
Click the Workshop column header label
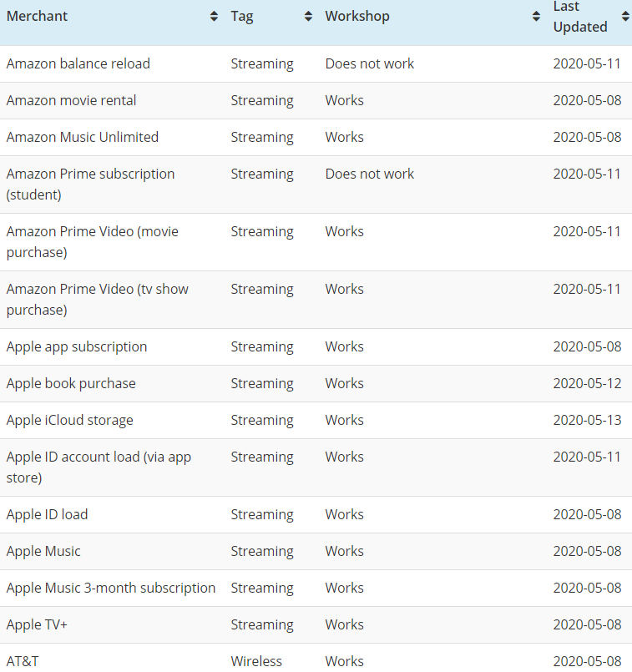357,17
